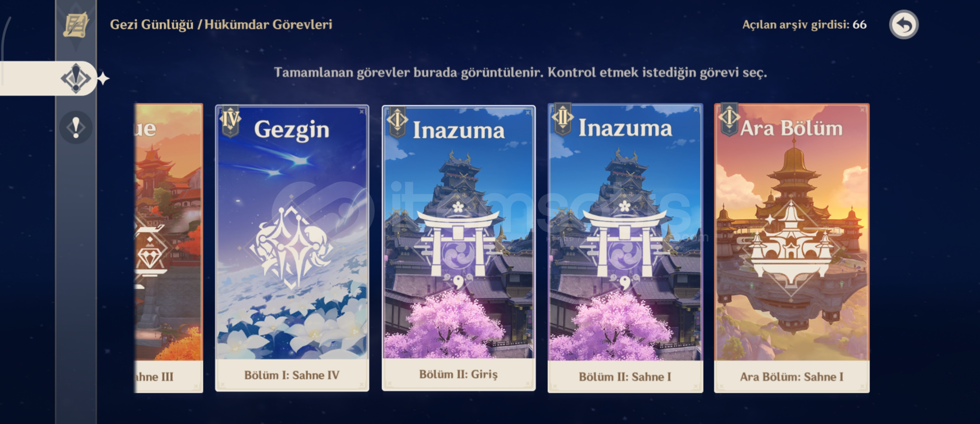
Task: Click the Bölüm II: Giriş label
Action: (458, 374)
